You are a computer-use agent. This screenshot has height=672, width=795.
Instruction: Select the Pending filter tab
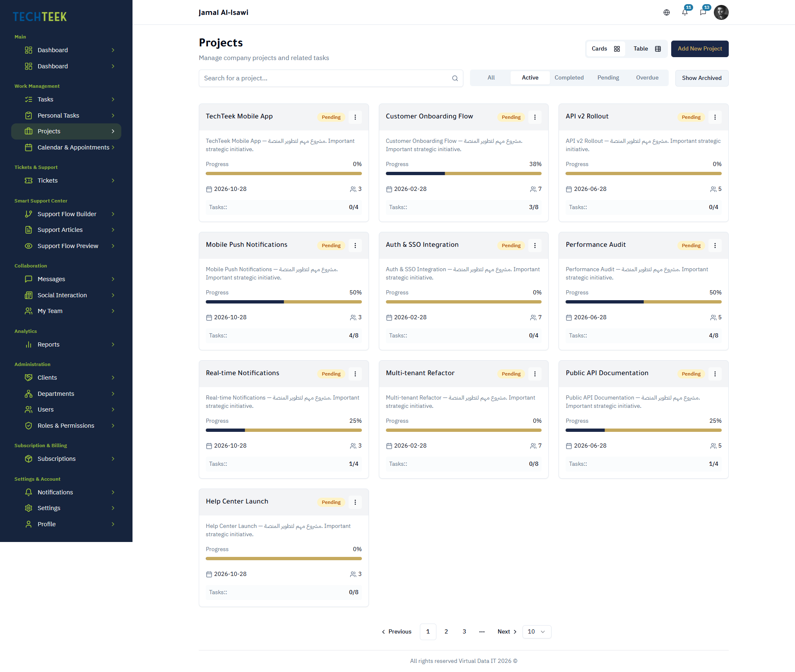[608, 78]
